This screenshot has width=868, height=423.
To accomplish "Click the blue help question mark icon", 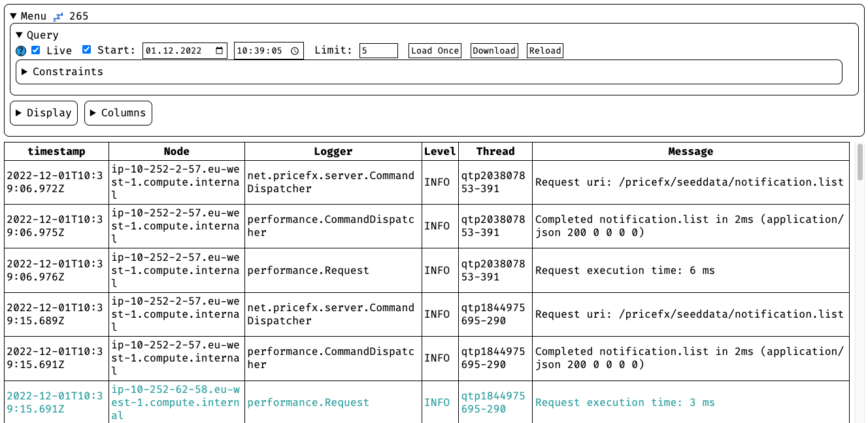I will click(21, 51).
